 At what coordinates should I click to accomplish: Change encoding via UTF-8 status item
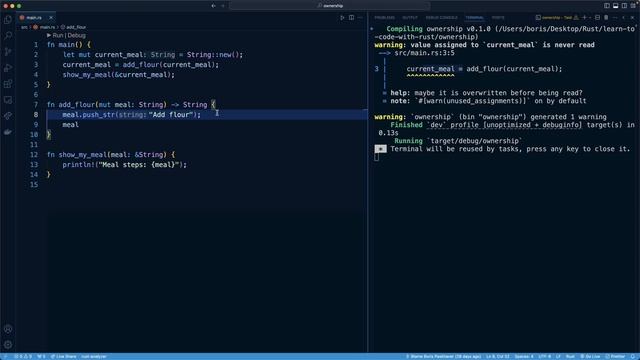(x=544, y=356)
